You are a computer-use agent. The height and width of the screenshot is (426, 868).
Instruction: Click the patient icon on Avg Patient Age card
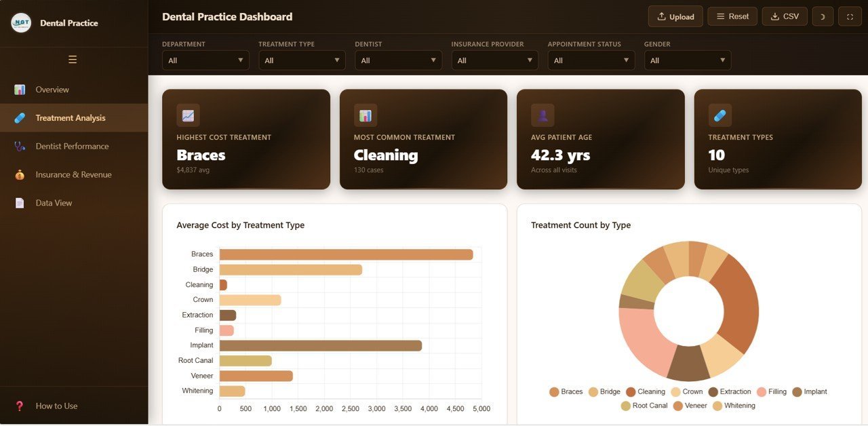coord(542,115)
